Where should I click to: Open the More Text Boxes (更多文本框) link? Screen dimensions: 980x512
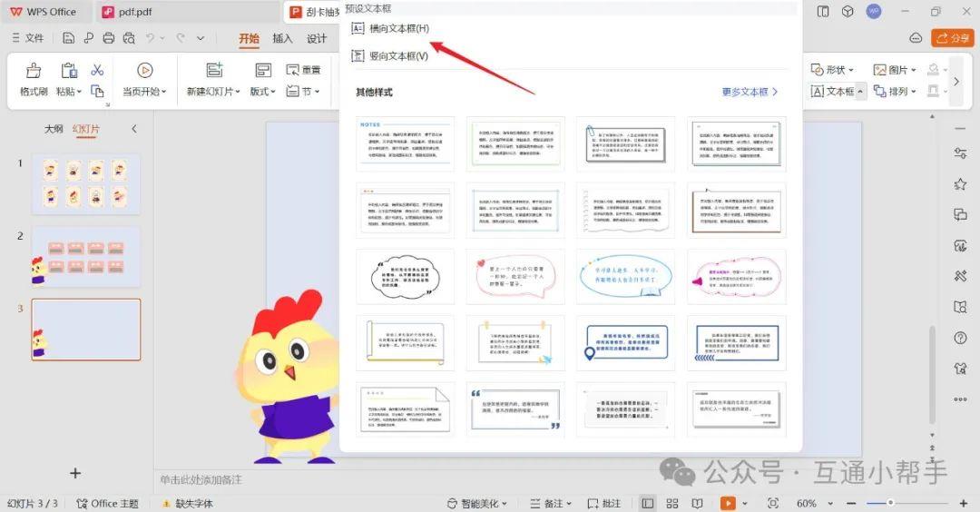click(750, 92)
